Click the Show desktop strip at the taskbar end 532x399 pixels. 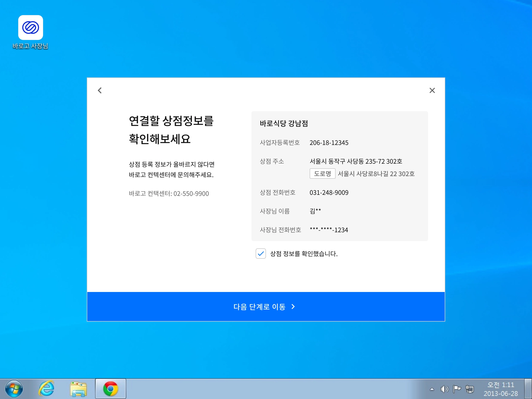tap(528, 389)
